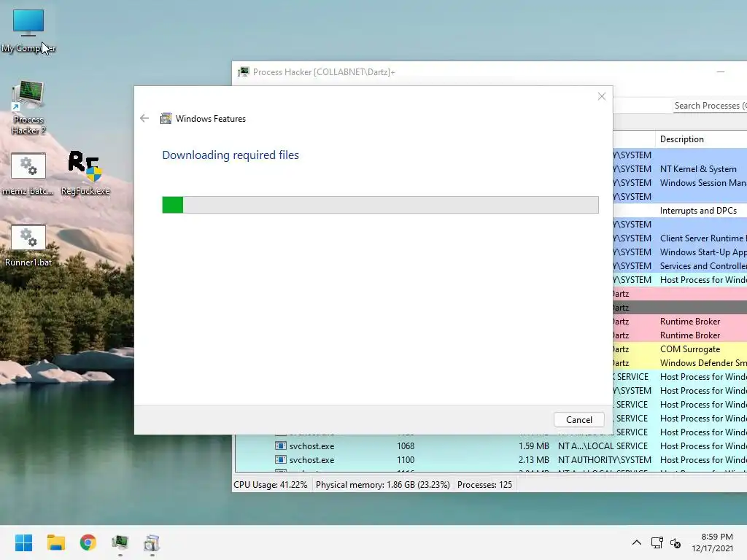This screenshot has width=747, height=560.
Task: Click Downloading required files heading
Action: (x=231, y=155)
